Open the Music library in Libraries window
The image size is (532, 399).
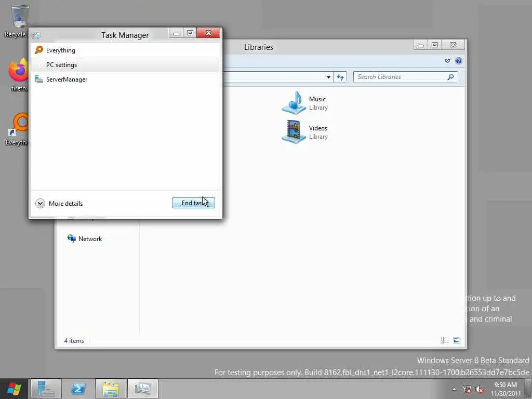(305, 103)
